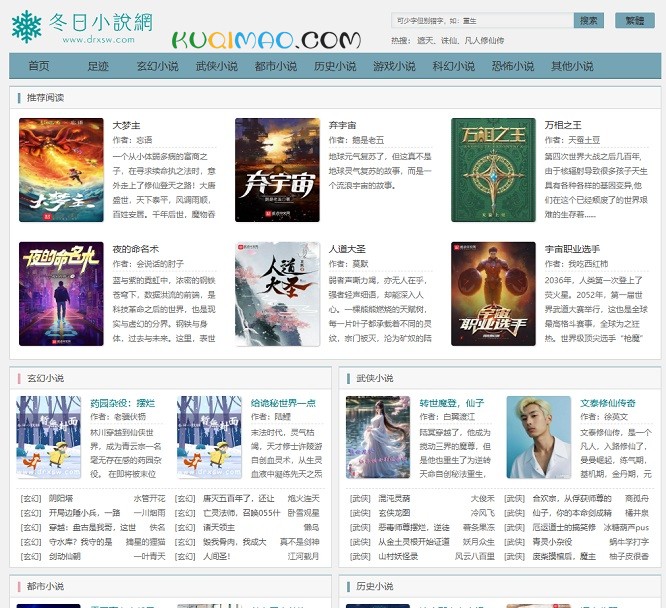Click author name 江河载月
This screenshot has width=666, height=608.
[303, 556]
